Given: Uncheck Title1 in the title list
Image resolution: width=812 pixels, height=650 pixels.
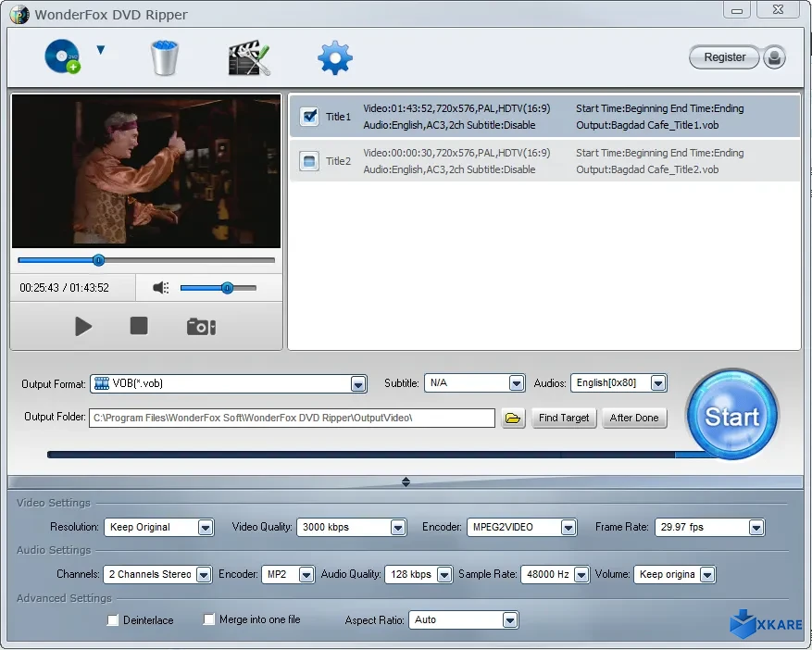Looking at the screenshot, I should pos(309,117).
